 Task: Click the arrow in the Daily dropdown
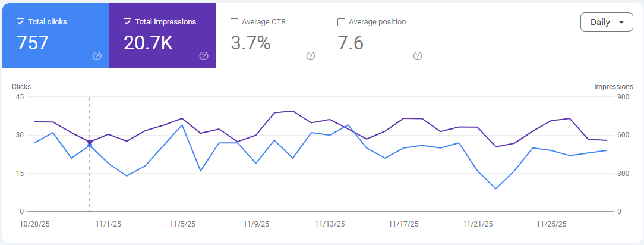pyautogui.click(x=621, y=23)
